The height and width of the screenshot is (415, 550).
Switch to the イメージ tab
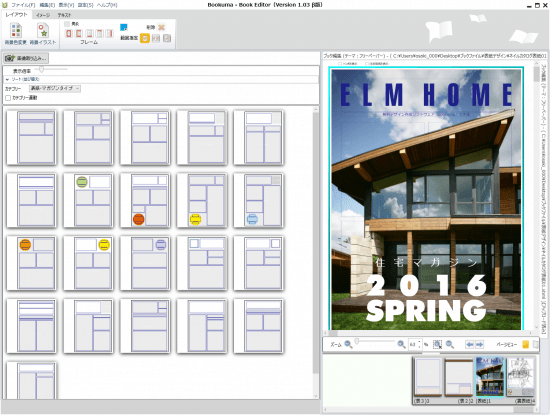coord(43,15)
